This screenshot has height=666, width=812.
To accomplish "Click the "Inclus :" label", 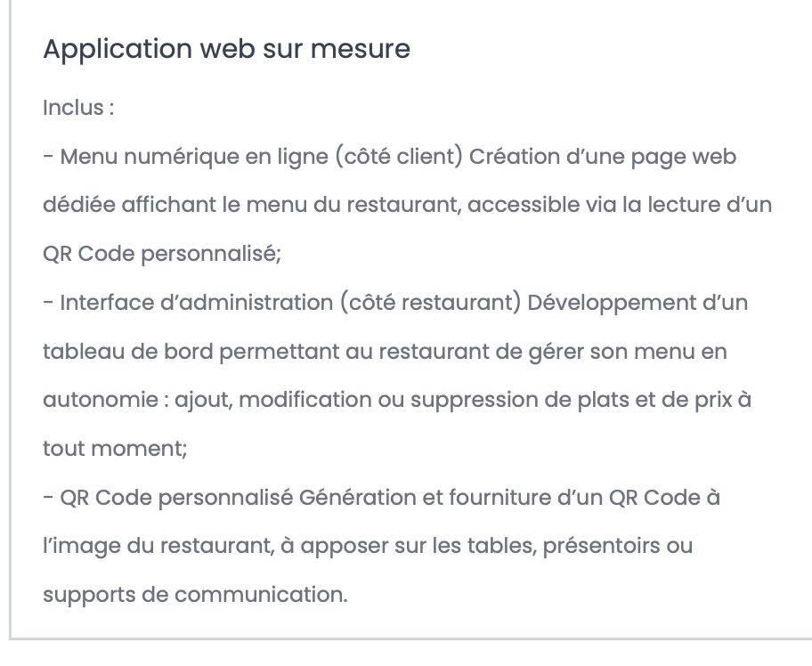I will click(x=78, y=109).
